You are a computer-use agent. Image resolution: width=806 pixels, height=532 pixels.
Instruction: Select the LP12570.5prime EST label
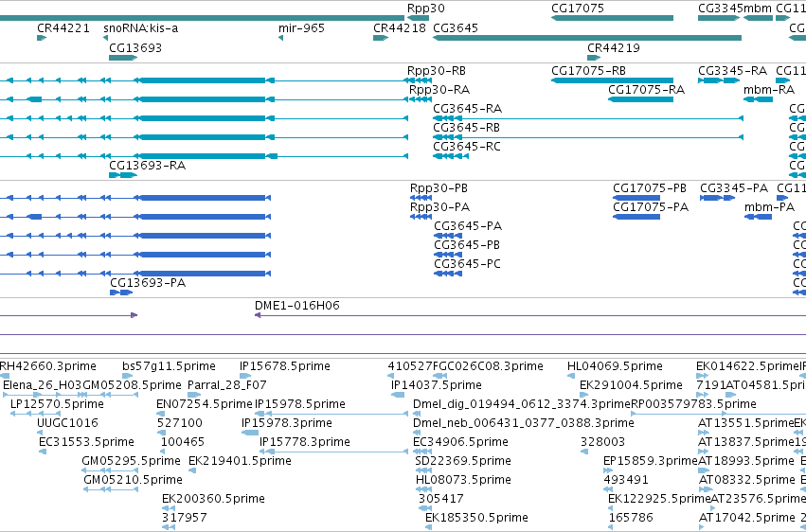(57, 404)
